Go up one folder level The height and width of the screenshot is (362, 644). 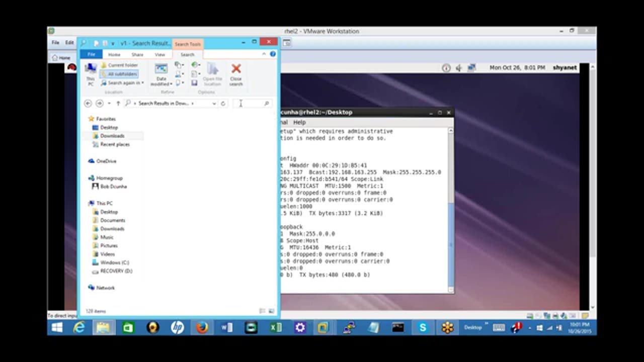coord(118,103)
